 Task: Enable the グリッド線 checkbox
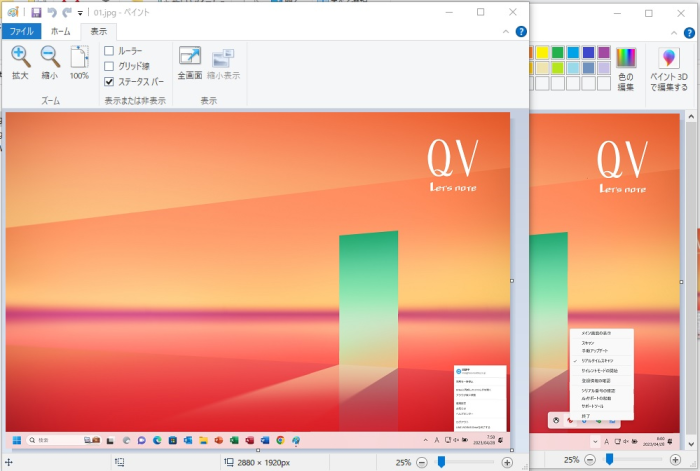click(109, 66)
